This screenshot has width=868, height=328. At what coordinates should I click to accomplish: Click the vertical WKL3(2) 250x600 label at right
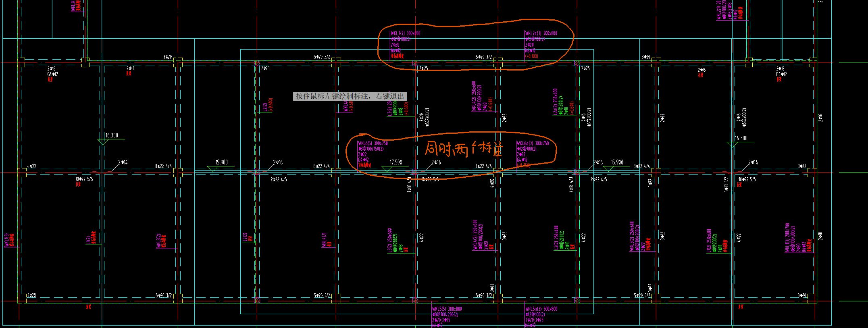(x=632, y=237)
